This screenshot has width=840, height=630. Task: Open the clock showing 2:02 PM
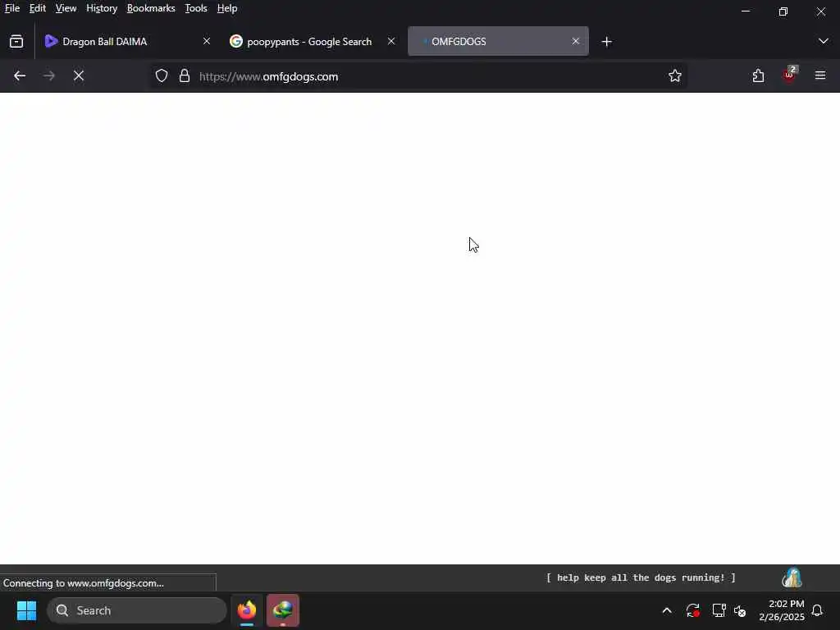coord(782,610)
